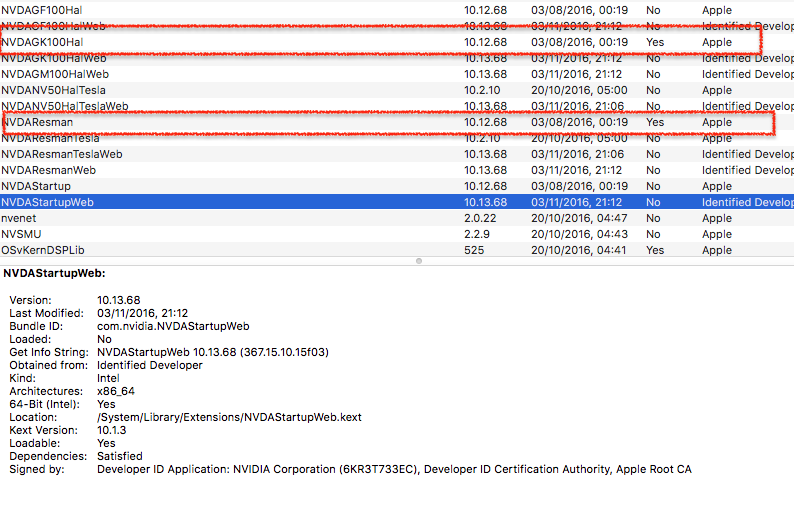Select the NVDAStartup extension name
The image size is (794, 510).
point(36,186)
